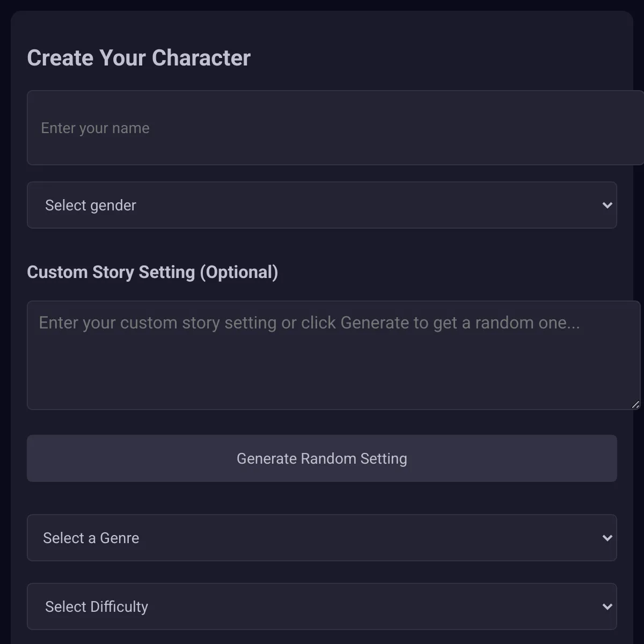The height and width of the screenshot is (644, 644).
Task: Click the chevron arrow on Select Difficulty
Action: coord(607,606)
